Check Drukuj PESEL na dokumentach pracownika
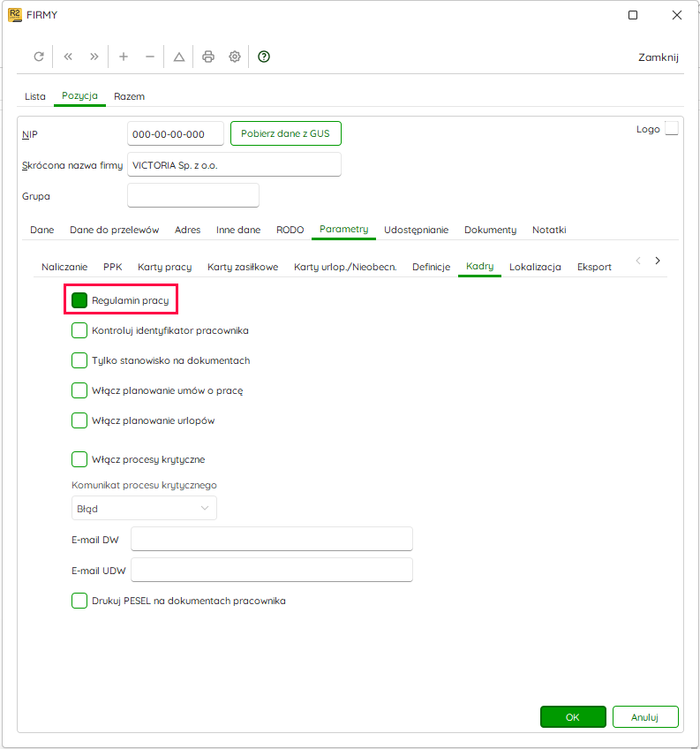Image resolution: width=700 pixels, height=749 pixels. [x=79, y=601]
